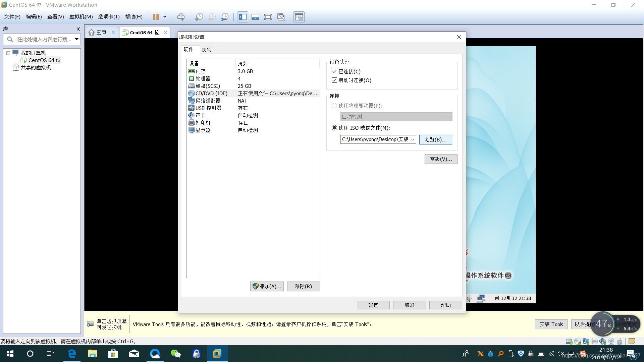The image size is (644, 362).
Task: Enter full screen mode
Action: (268, 17)
